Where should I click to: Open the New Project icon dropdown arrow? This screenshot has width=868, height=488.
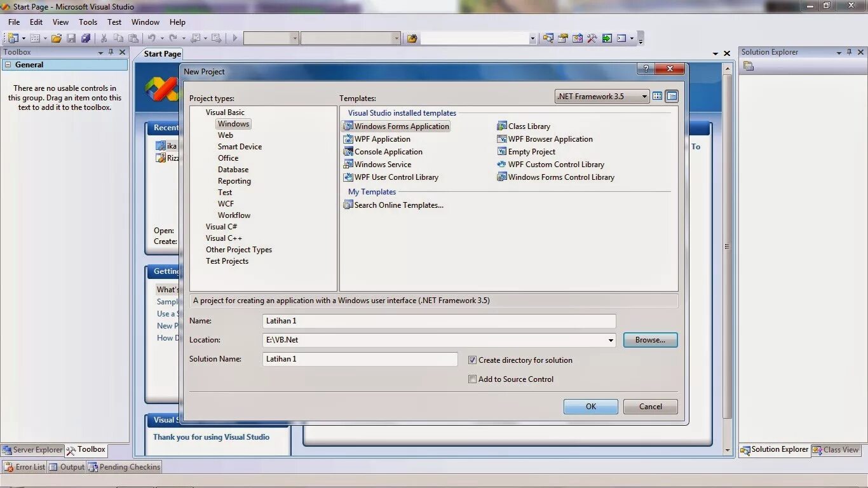pos(24,39)
